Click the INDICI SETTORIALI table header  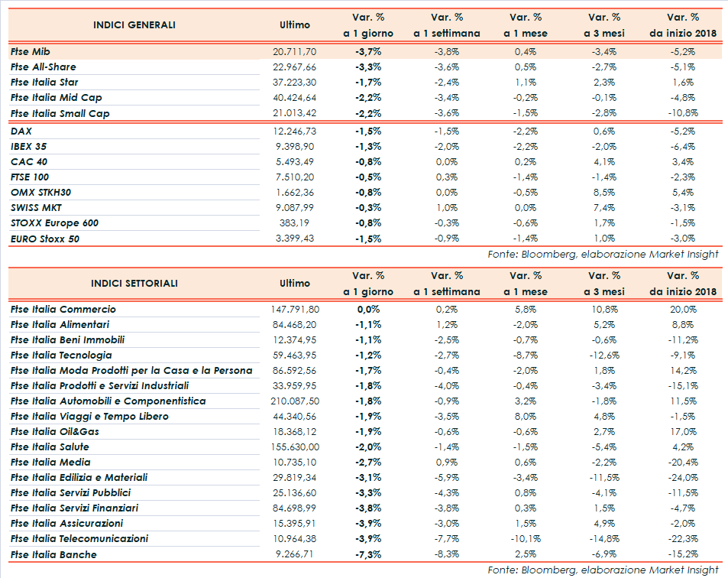click(x=134, y=283)
